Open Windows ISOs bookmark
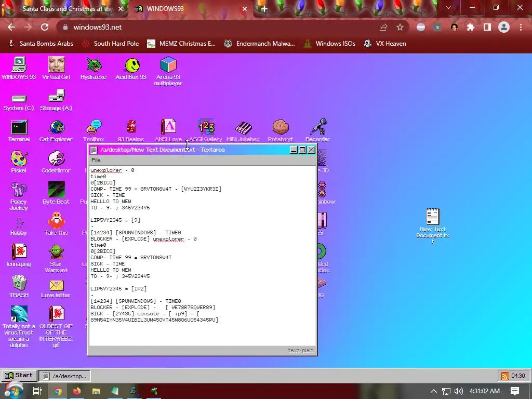 (329, 44)
